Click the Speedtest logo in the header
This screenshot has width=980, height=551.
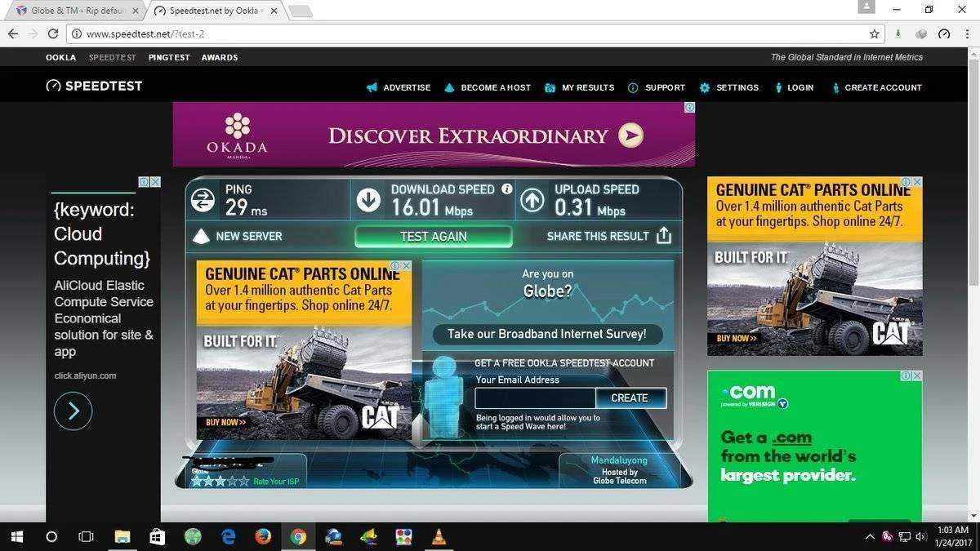[94, 86]
